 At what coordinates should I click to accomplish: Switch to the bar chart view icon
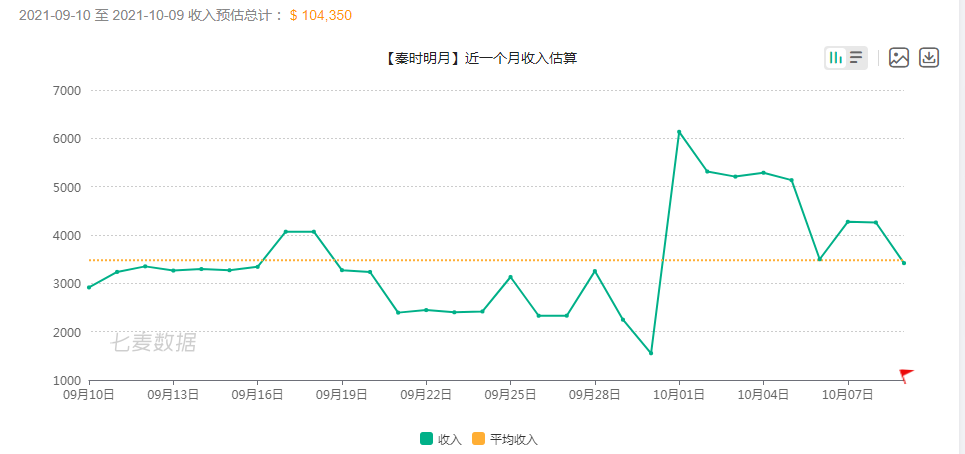836,58
